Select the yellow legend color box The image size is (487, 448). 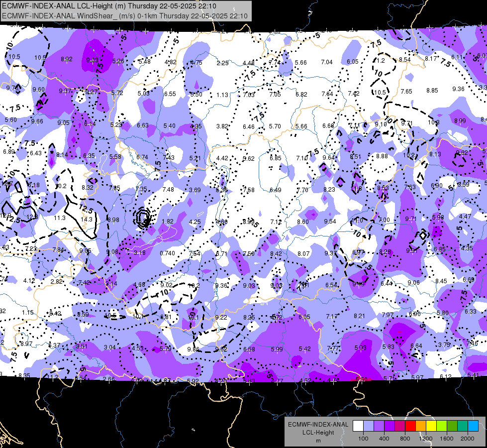click(x=431, y=426)
